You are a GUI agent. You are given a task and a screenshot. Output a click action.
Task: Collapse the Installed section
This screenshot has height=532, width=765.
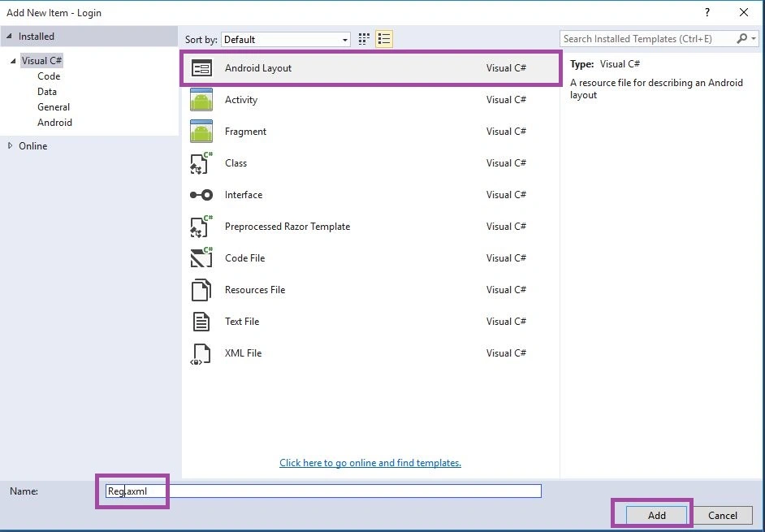(x=9, y=36)
